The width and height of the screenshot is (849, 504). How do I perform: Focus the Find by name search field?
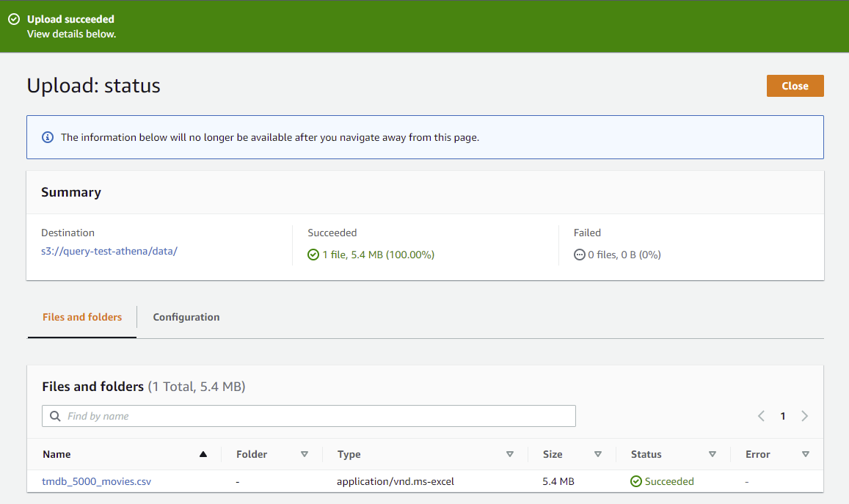tap(316, 416)
